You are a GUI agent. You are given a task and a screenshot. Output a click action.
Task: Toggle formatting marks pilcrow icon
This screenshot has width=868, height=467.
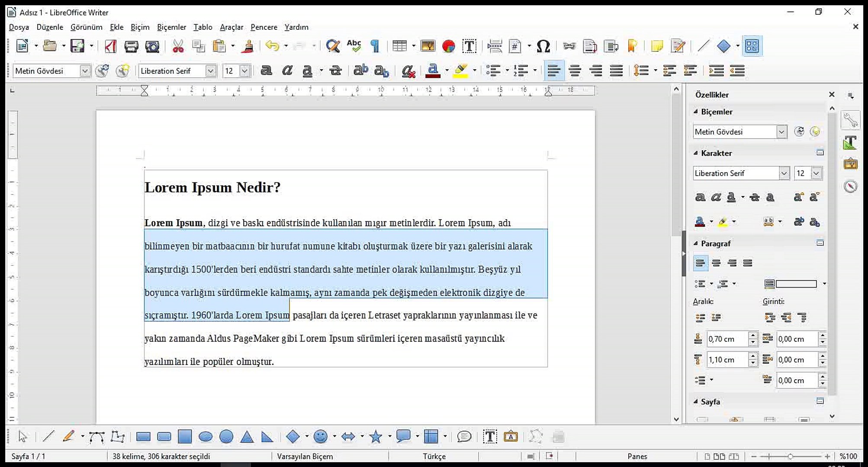pos(375,46)
